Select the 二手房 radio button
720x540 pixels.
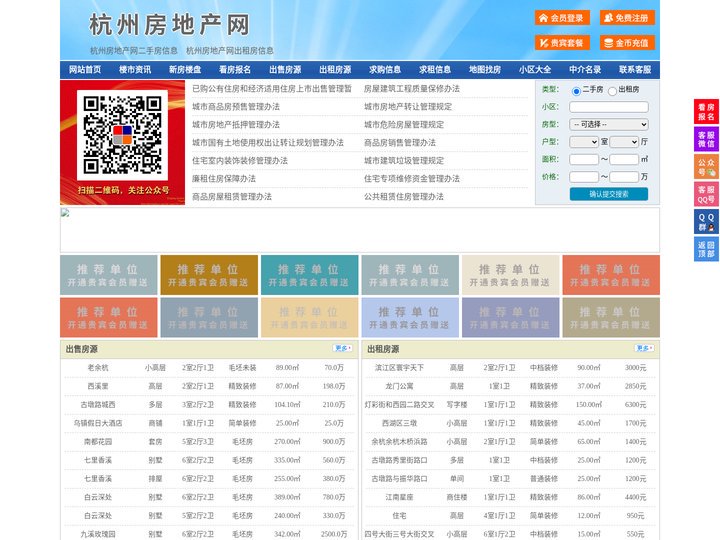pos(576,91)
